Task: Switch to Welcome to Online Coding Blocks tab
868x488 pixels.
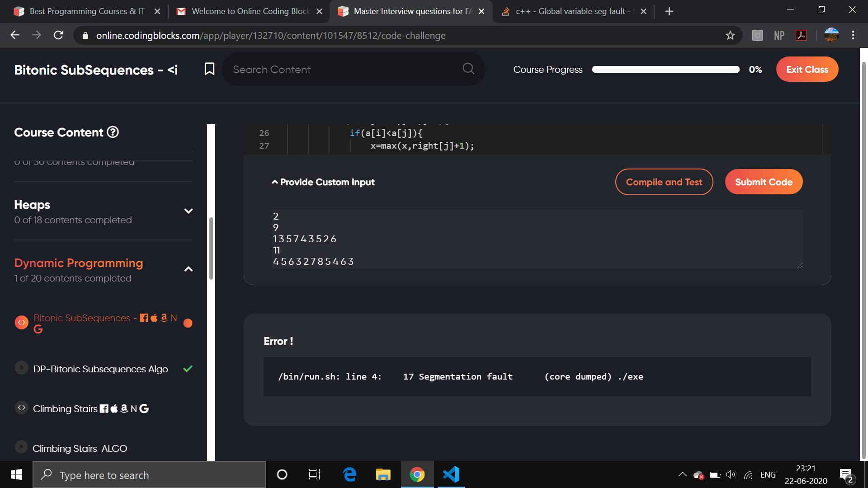Action: click(250, 11)
